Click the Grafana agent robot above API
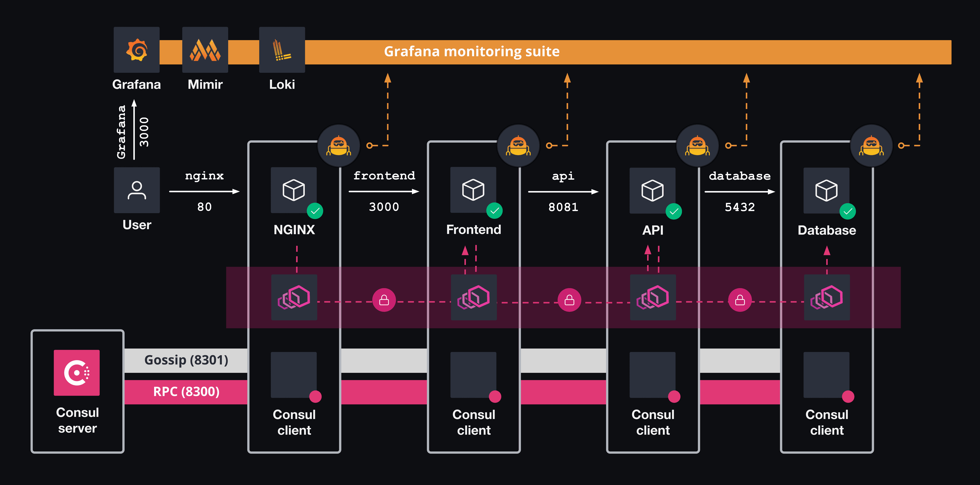 coord(697,146)
